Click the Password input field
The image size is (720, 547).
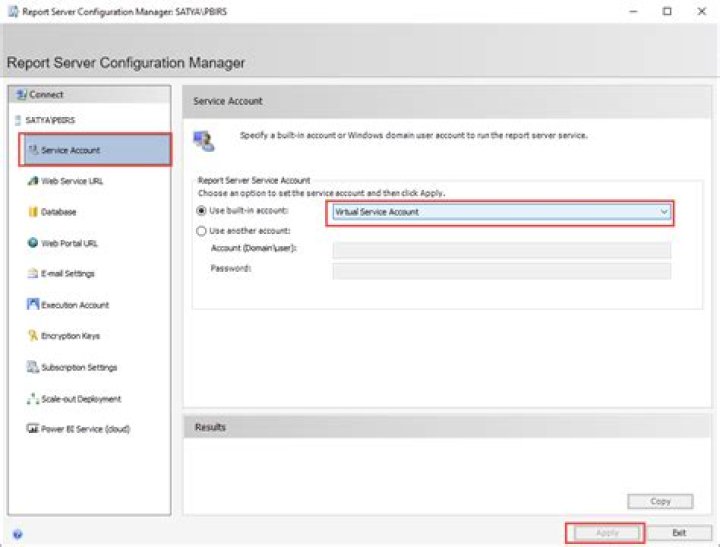501,271
